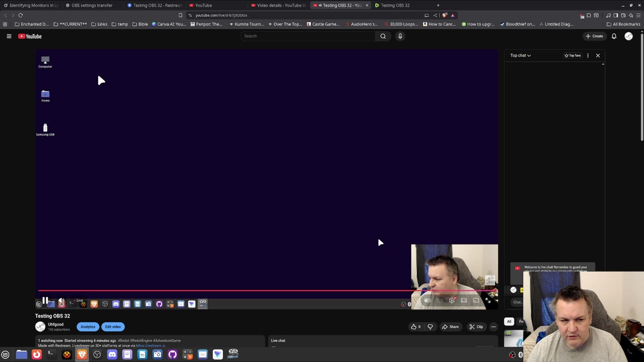Open a new browser tab
Image resolution: width=644 pixels, height=362 pixels.
(438, 5)
